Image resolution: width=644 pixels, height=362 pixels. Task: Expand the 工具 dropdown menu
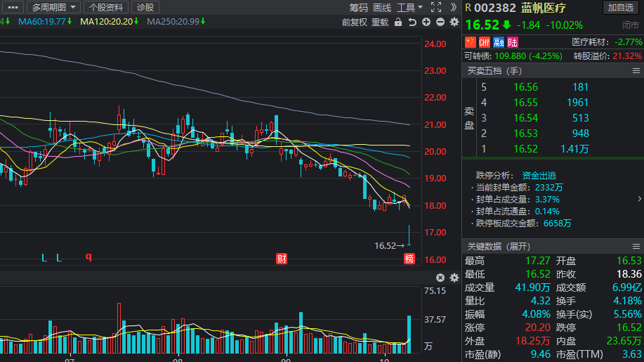[409, 8]
